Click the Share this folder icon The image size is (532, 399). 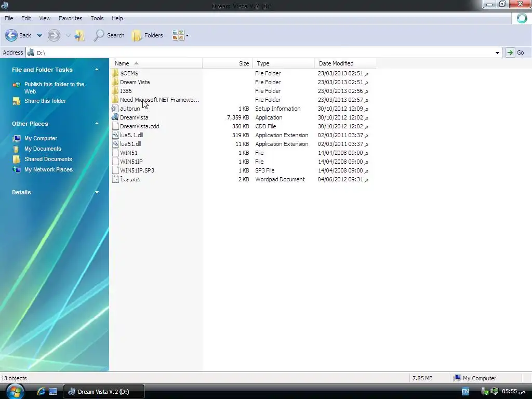(x=16, y=101)
